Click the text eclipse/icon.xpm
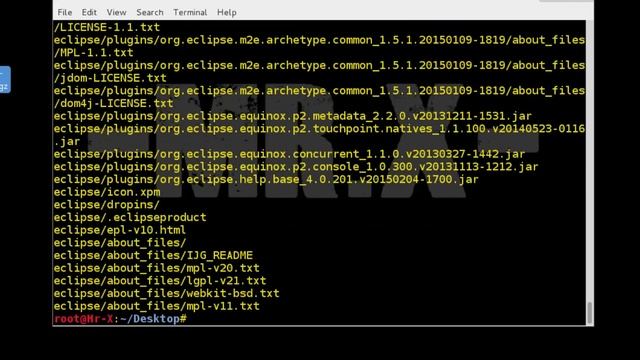Screen dimensions: 640x360 107,192
